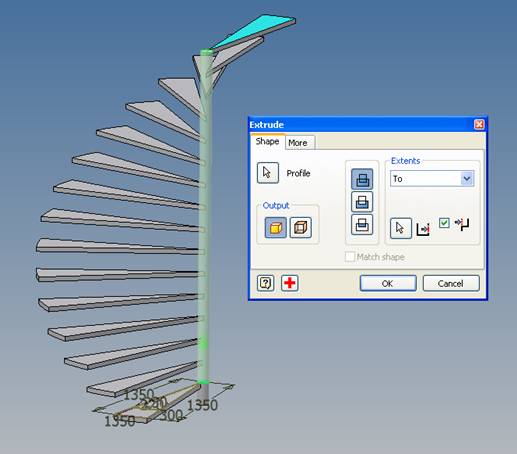This screenshot has height=454, width=517.
Task: Toggle the green checkbox in Extents
Action: pyautogui.click(x=444, y=223)
